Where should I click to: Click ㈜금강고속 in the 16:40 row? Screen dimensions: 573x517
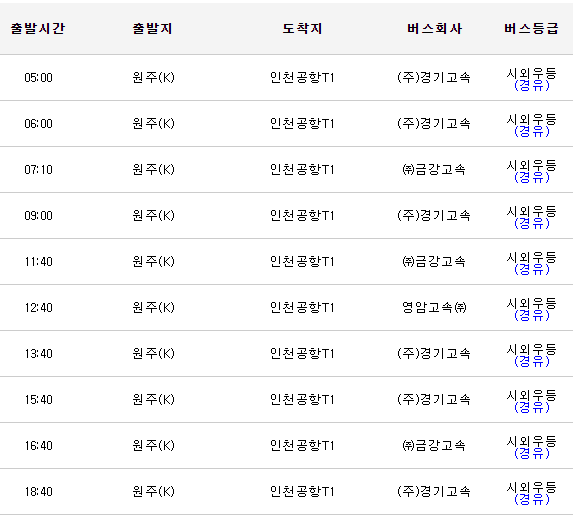tap(434, 446)
